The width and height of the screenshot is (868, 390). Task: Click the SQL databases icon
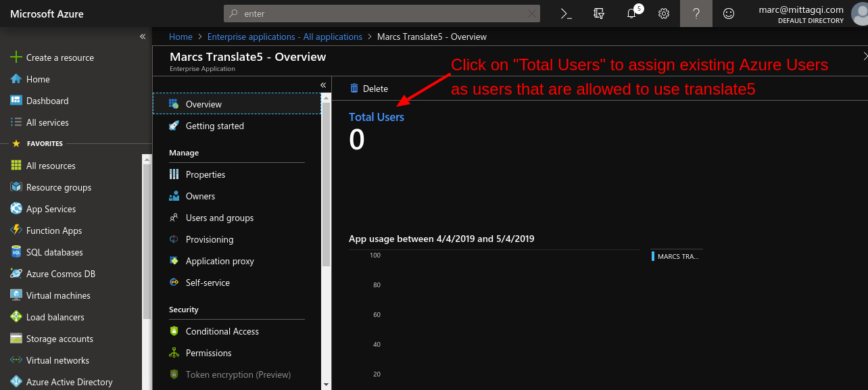tap(16, 252)
